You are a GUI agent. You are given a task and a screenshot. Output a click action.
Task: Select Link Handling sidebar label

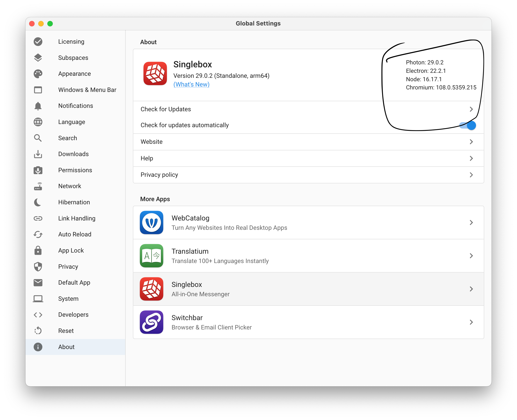click(77, 218)
